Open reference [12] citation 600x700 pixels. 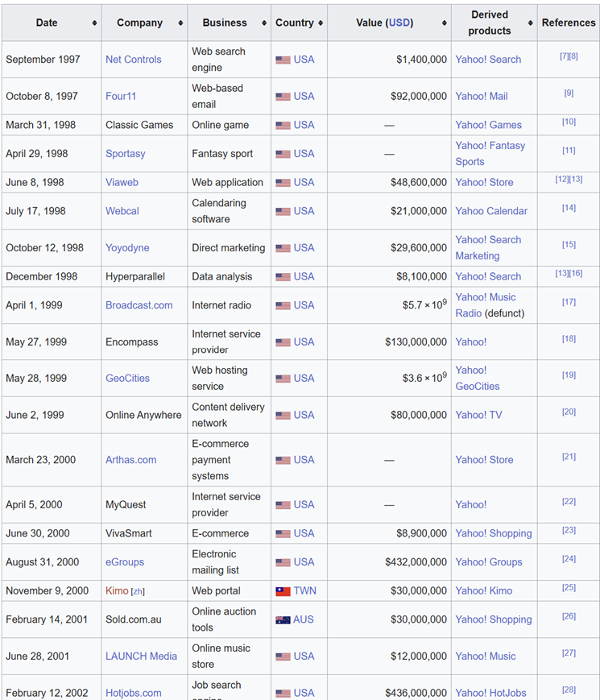click(x=562, y=179)
